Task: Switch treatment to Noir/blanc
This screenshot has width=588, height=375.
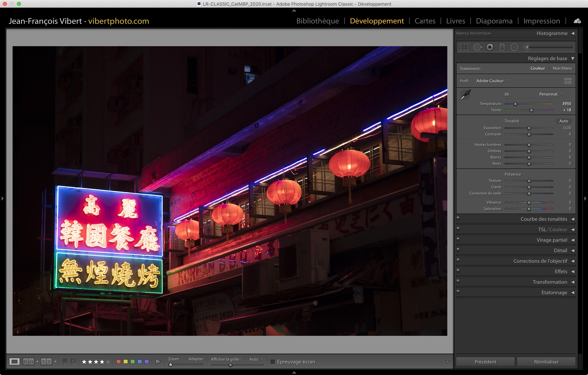Action: click(x=562, y=68)
